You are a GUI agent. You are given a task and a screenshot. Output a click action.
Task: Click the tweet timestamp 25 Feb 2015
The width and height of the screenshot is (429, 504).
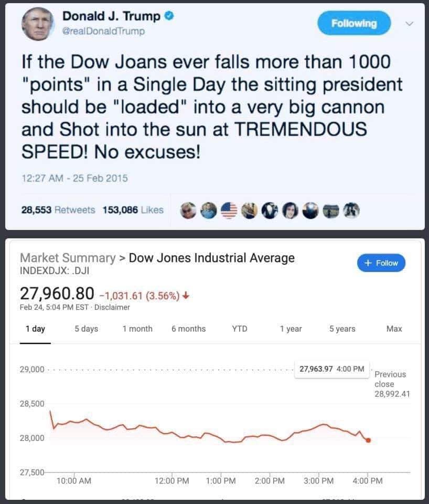pyautogui.click(x=74, y=178)
